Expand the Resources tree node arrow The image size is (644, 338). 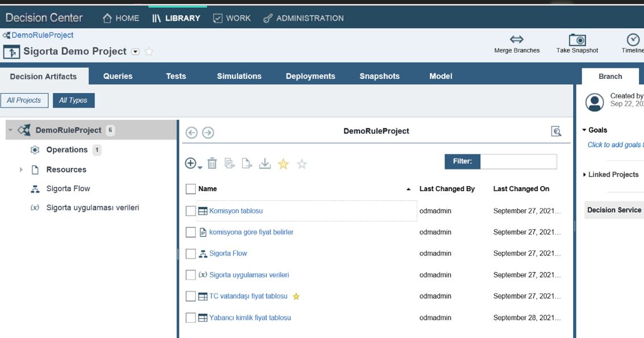(x=21, y=170)
